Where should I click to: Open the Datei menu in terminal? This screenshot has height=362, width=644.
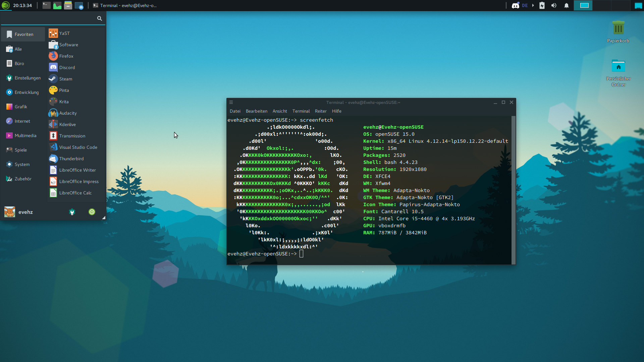click(235, 111)
